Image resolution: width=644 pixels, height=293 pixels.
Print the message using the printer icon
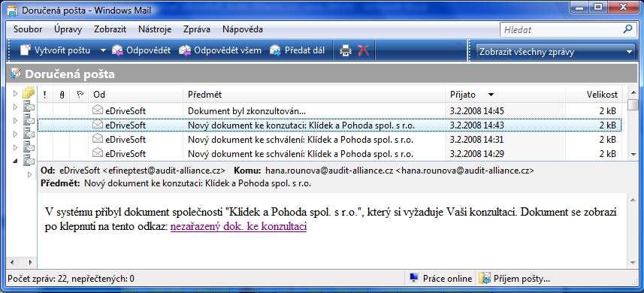click(x=346, y=50)
